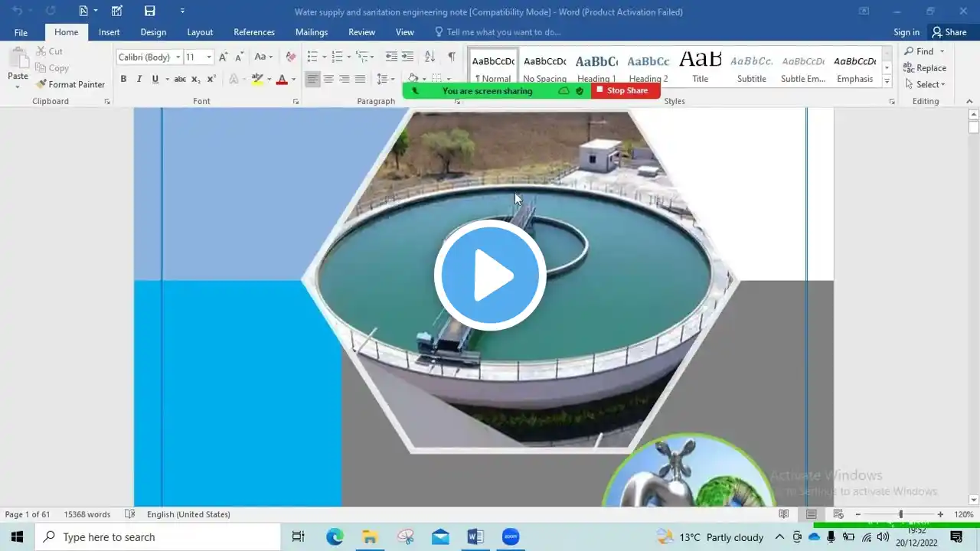980x551 pixels.
Task: Select the Center alignment icon
Action: [328, 79]
